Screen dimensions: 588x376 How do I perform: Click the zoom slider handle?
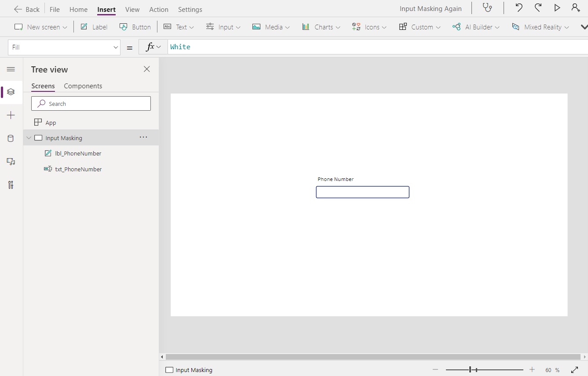pyautogui.click(x=470, y=370)
